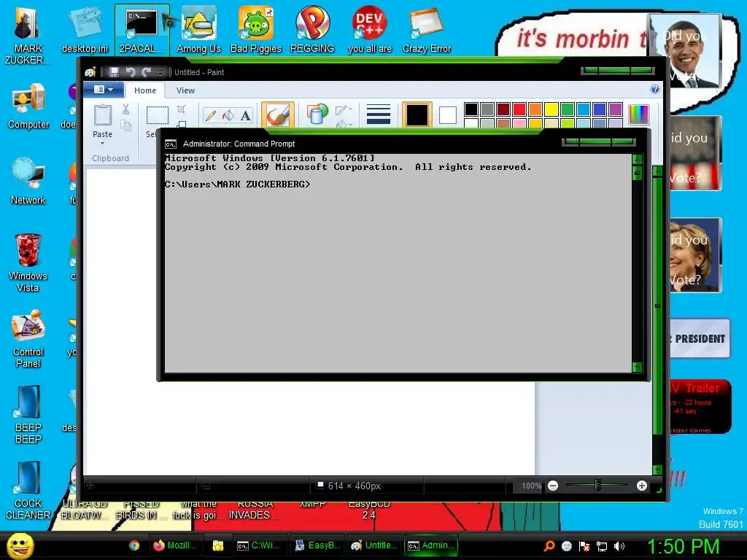Click the 1:50 PM taskbar clock
The image size is (747, 560).
(x=683, y=546)
